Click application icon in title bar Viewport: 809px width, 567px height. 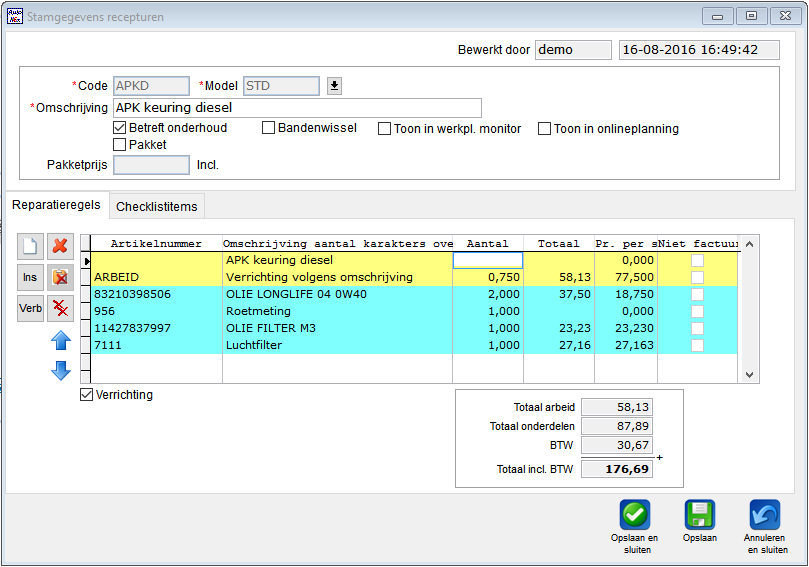coord(14,16)
